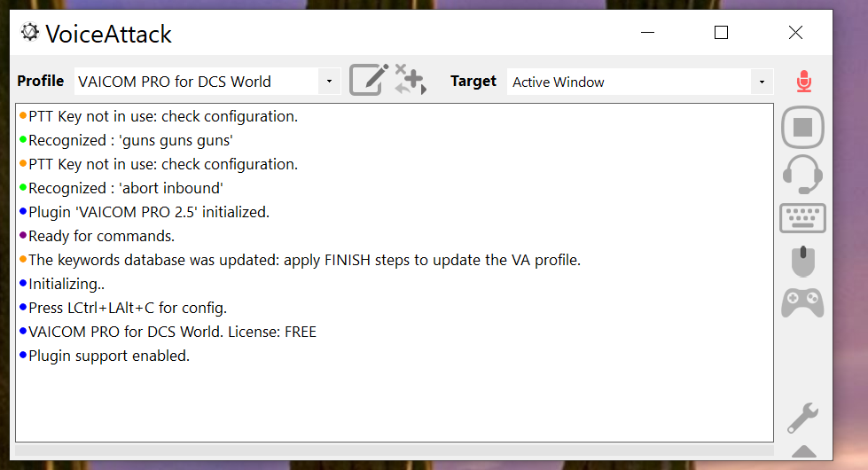Toggle the red microphone listening icon
This screenshot has width=868, height=470.
804,82
